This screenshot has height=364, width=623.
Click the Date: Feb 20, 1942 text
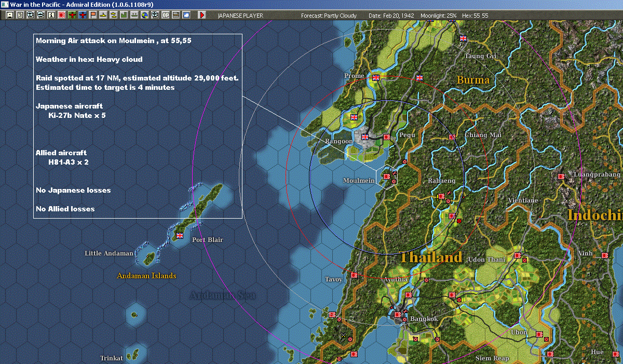pyautogui.click(x=391, y=16)
